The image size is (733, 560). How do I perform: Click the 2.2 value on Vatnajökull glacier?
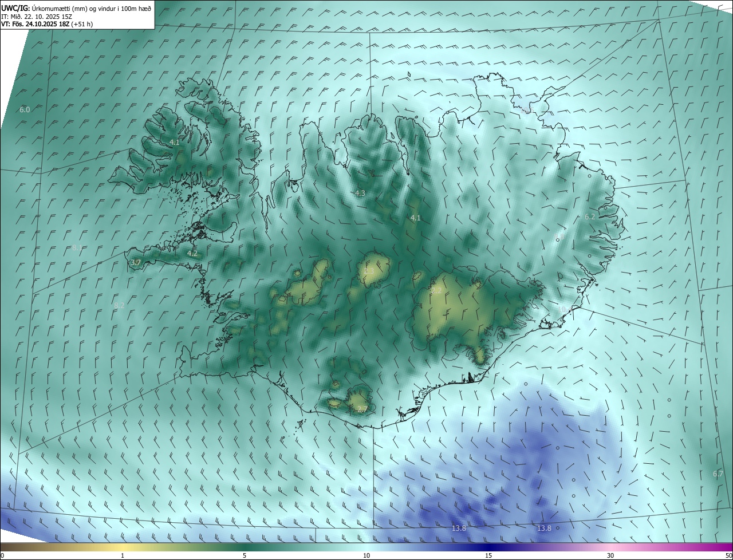tap(436, 291)
